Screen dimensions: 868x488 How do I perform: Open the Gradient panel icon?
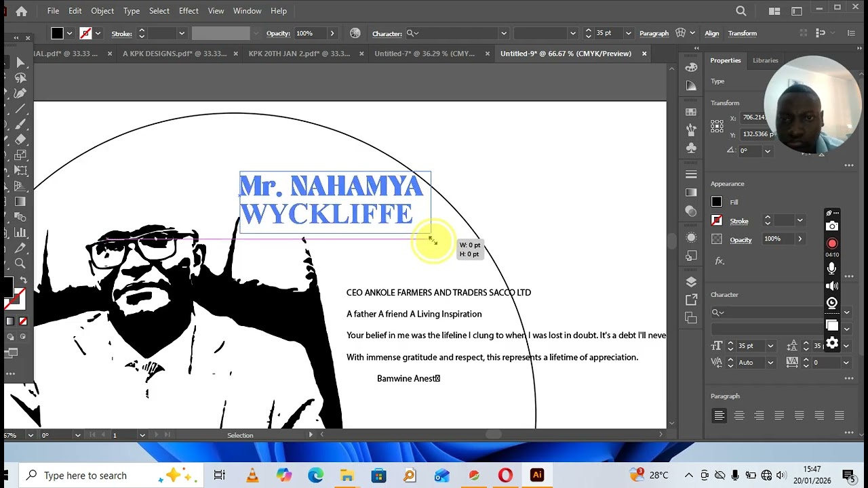(691, 192)
